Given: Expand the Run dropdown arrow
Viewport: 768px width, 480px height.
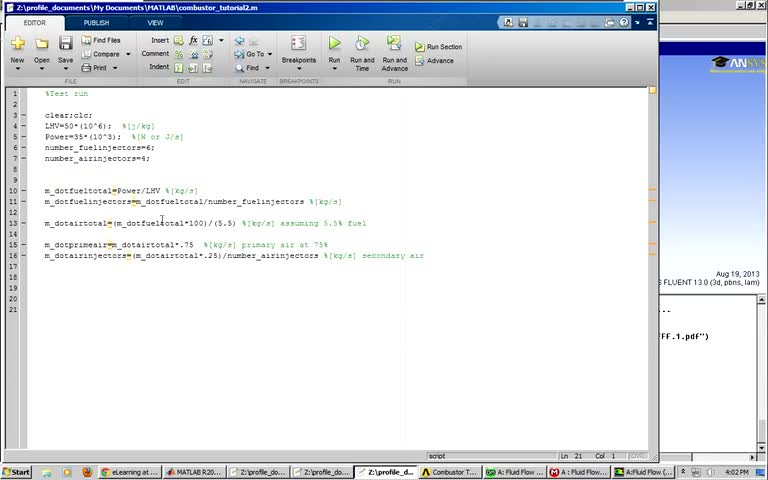Looking at the screenshot, I should coord(335,69).
